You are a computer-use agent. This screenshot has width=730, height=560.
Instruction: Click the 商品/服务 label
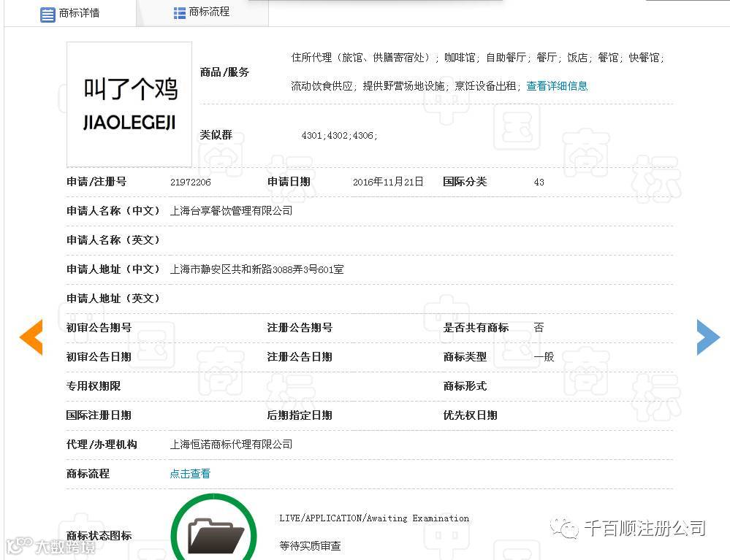[224, 72]
